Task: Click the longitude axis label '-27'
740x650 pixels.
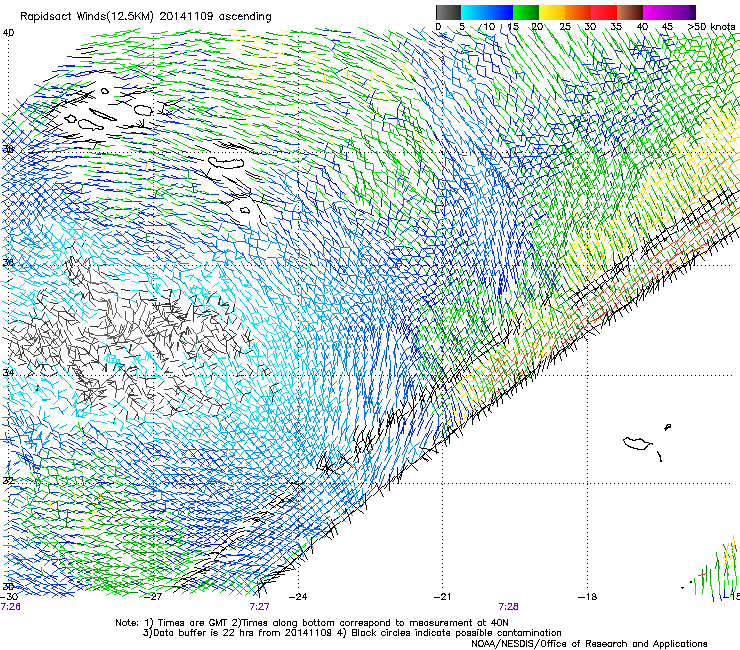Action: click(x=153, y=597)
